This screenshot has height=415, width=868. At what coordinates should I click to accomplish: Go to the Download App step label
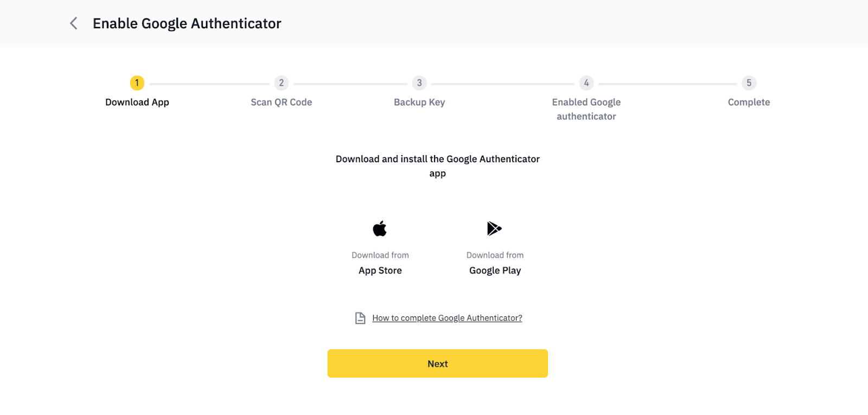coord(137,102)
